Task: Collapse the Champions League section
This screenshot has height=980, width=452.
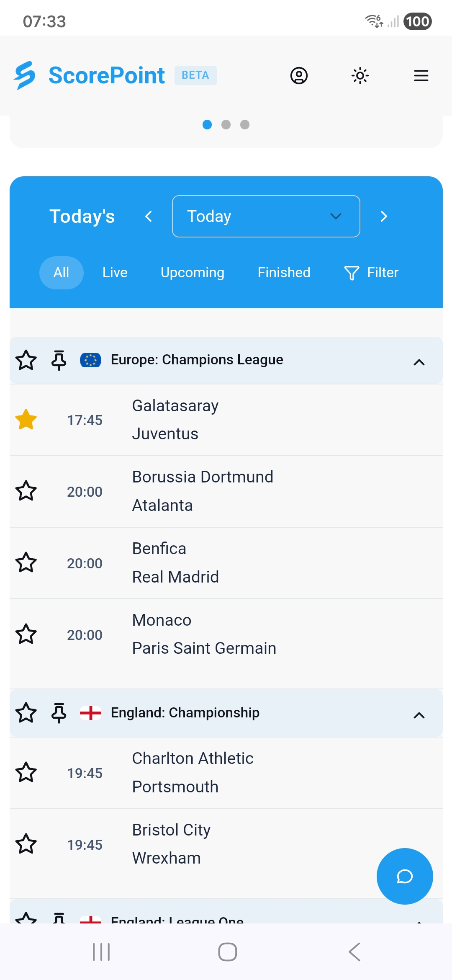Action: (x=419, y=362)
